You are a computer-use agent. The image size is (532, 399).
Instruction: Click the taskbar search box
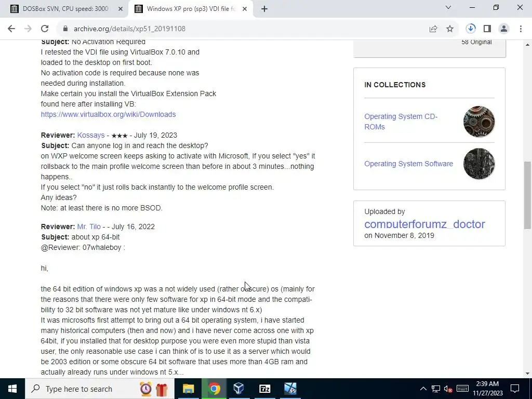(x=99, y=389)
